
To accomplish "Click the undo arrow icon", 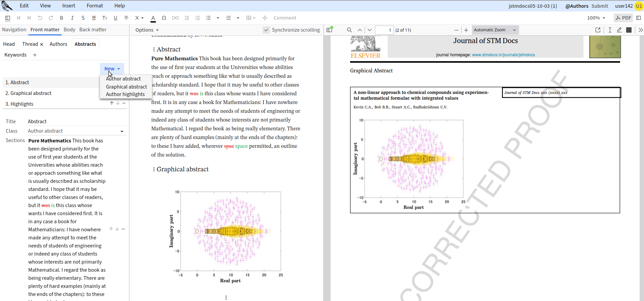I will pyautogui.click(x=40, y=18).
